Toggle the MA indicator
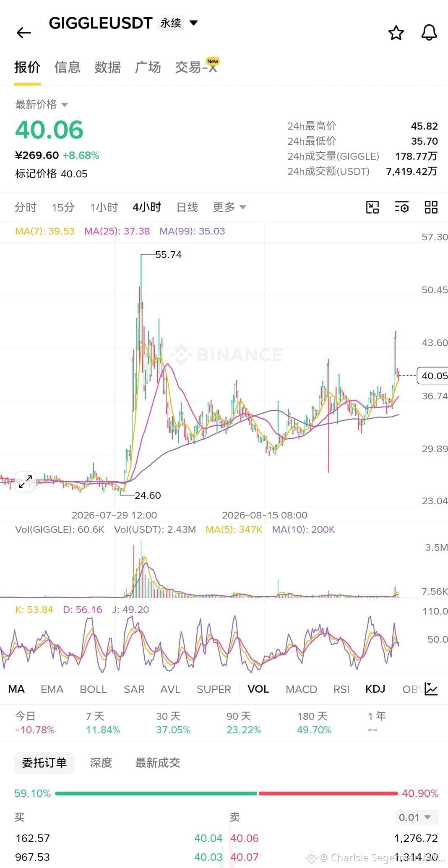This screenshot has width=448, height=868. (16, 689)
